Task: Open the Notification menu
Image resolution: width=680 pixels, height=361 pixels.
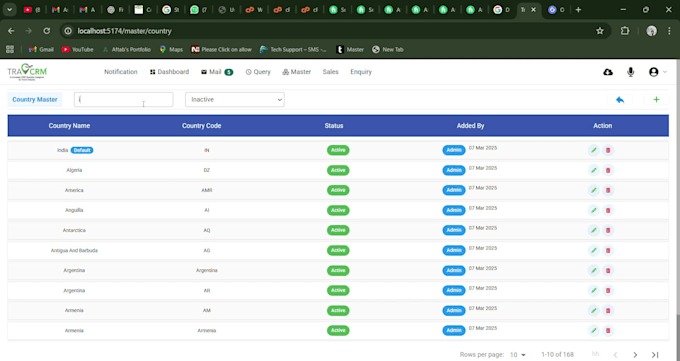Action: tap(121, 72)
